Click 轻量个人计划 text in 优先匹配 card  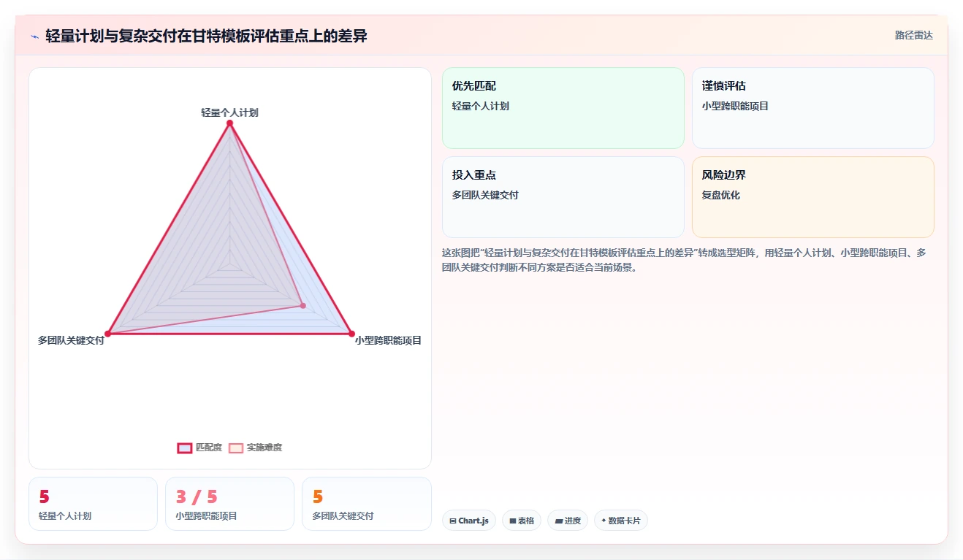481,106
